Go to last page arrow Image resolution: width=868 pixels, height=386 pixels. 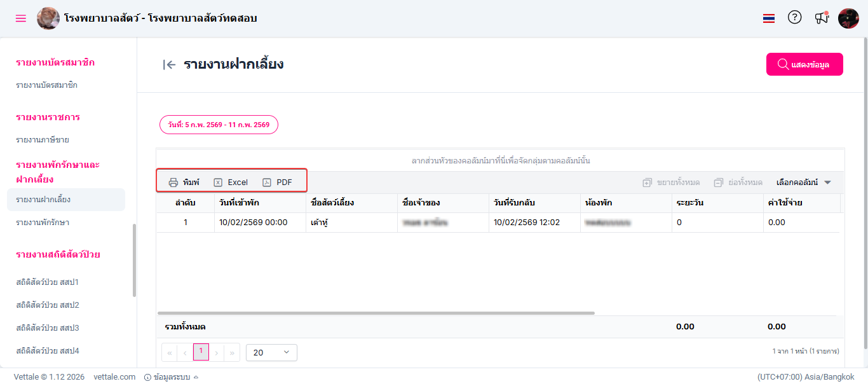click(x=233, y=352)
